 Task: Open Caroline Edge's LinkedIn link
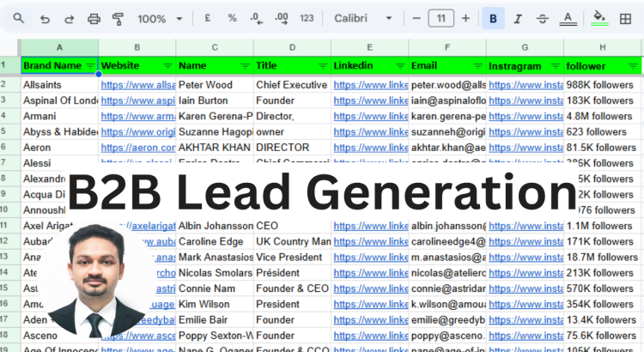coord(371,241)
